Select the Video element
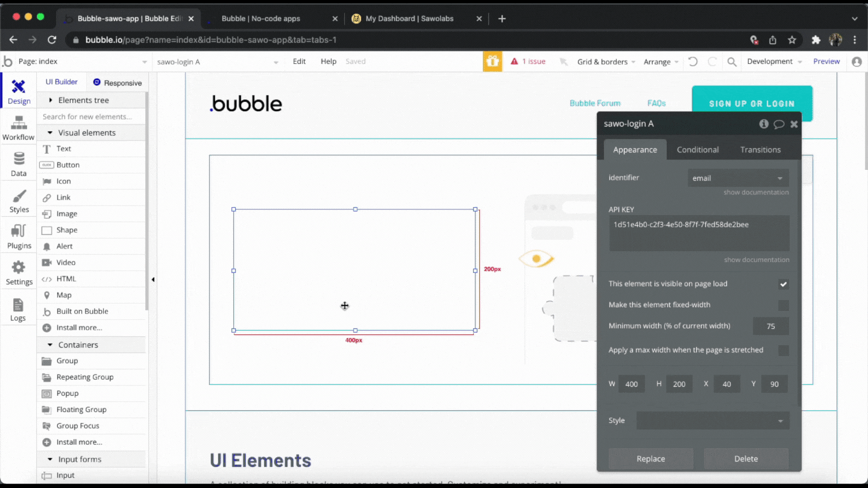868x488 pixels. (x=92, y=262)
